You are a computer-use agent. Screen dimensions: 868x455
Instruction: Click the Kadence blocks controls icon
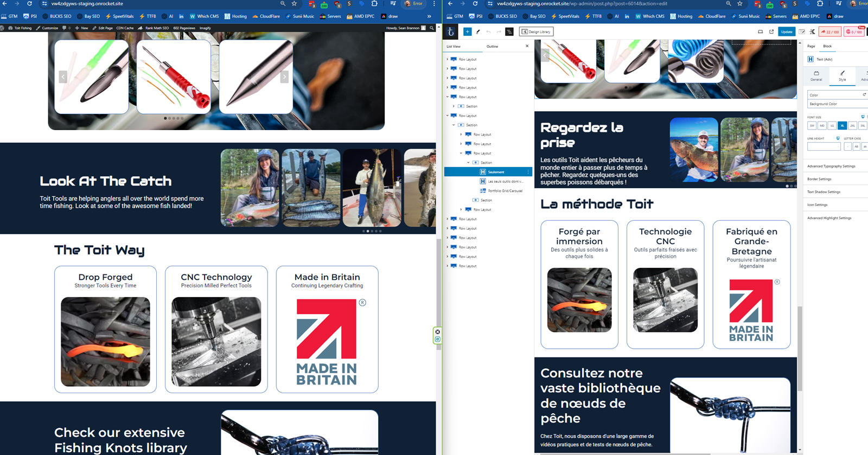[812, 31]
